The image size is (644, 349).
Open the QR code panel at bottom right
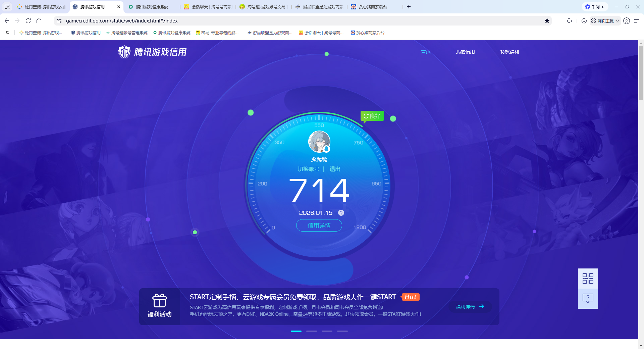pyautogui.click(x=587, y=279)
